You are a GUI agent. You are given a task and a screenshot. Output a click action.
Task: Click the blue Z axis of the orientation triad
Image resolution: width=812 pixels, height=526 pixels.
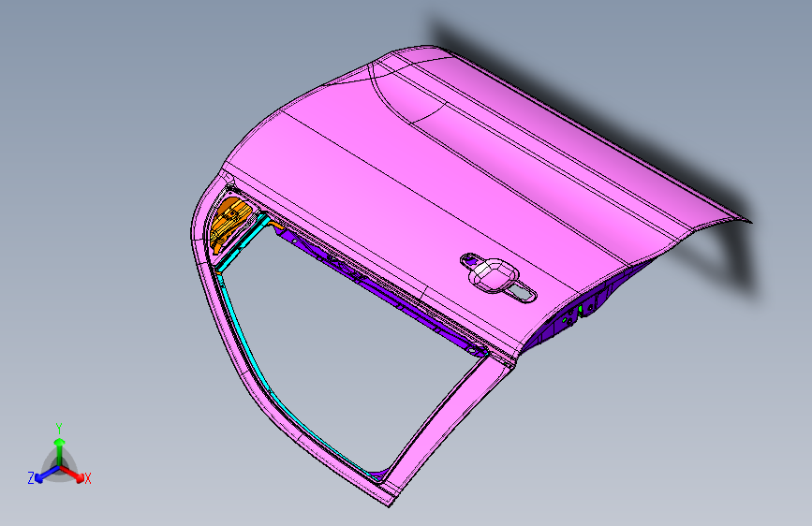(44, 475)
